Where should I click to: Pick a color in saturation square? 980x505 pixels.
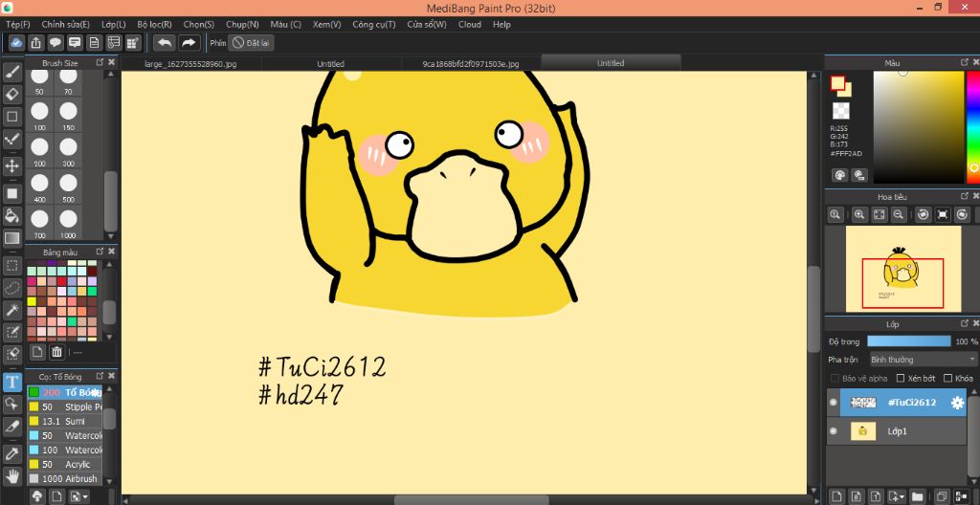click(x=919, y=127)
